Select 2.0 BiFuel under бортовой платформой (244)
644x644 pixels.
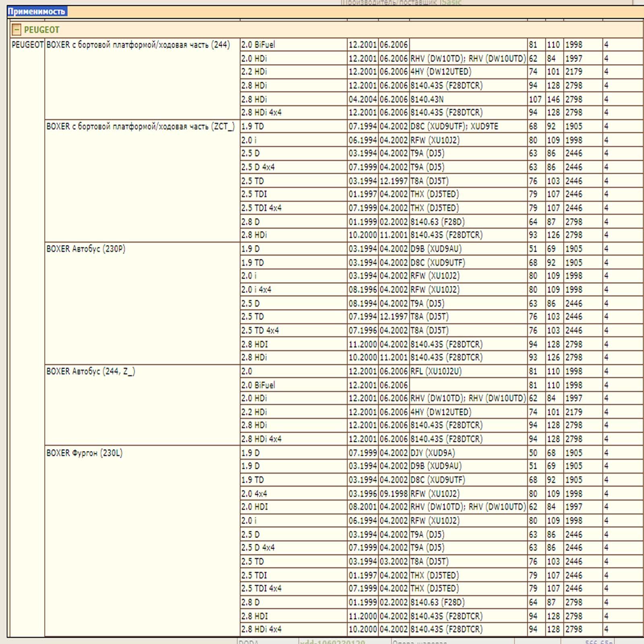293,45
